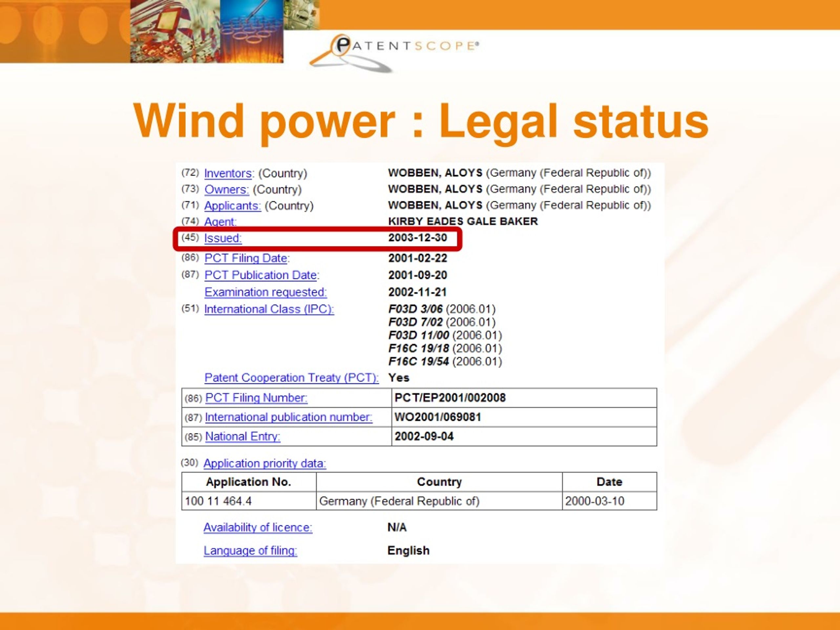840x630 pixels.
Task: Click Application priority data link
Action: click(265, 464)
